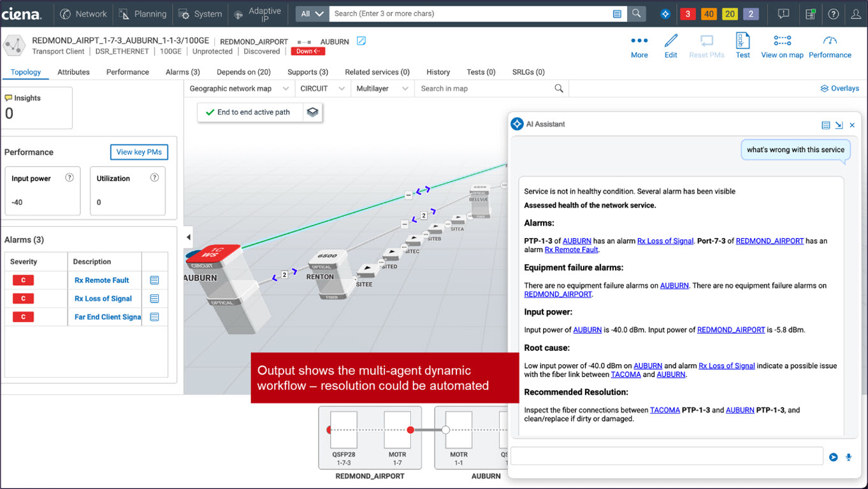The image size is (868, 489).
Task: Toggle End to end active path
Action: [250, 112]
